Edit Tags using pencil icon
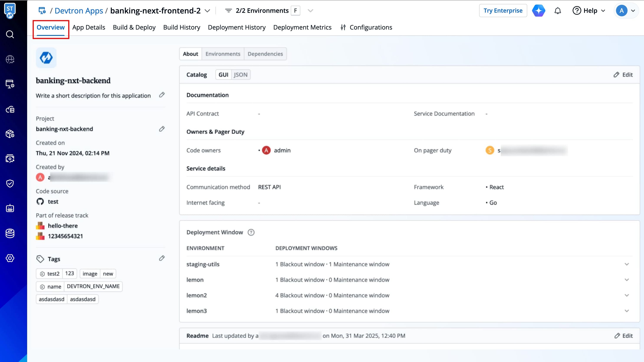Image resolution: width=644 pixels, height=362 pixels. click(162, 258)
